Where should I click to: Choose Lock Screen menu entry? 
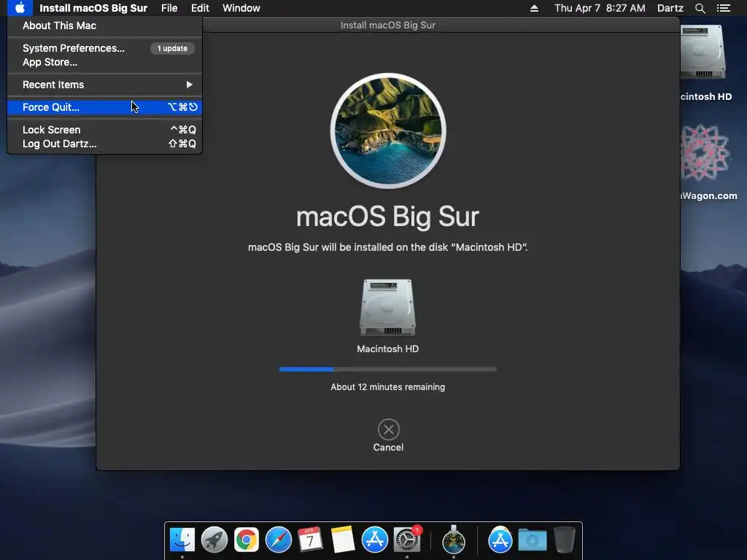click(105, 130)
